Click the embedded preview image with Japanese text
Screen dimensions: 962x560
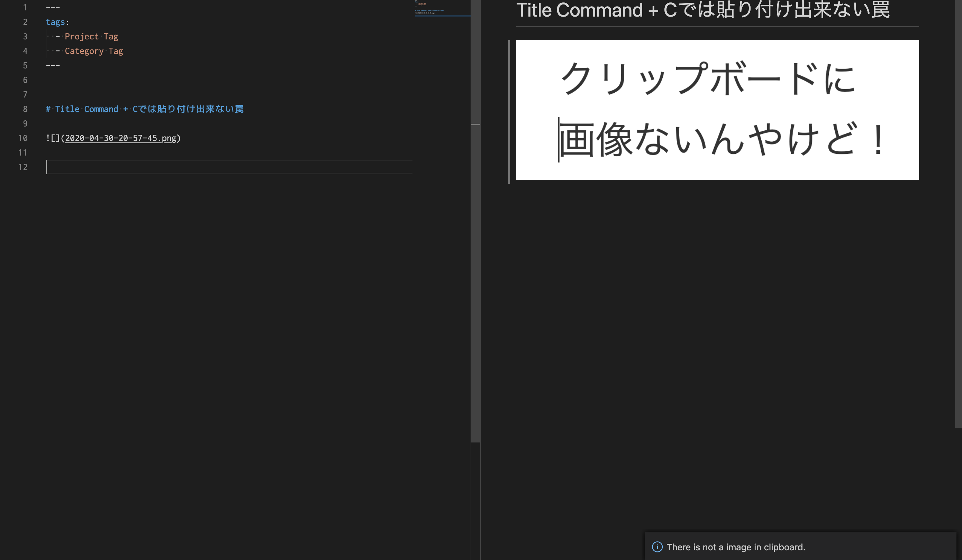pyautogui.click(x=717, y=110)
